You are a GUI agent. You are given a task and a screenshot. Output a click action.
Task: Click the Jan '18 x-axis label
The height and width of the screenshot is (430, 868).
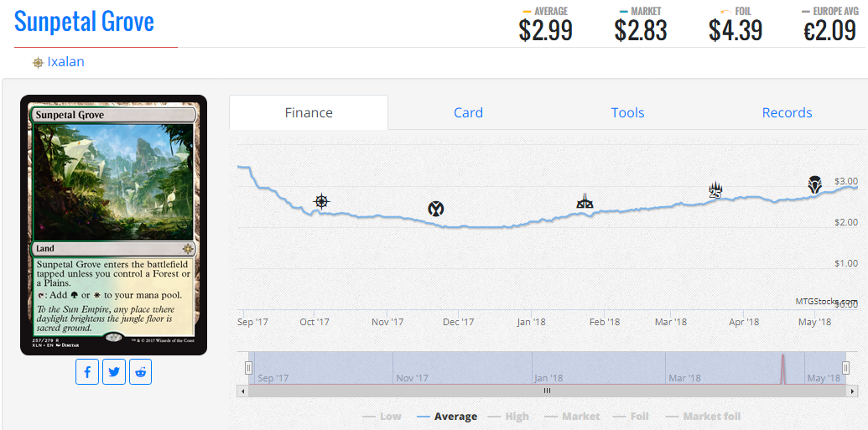[x=532, y=322]
